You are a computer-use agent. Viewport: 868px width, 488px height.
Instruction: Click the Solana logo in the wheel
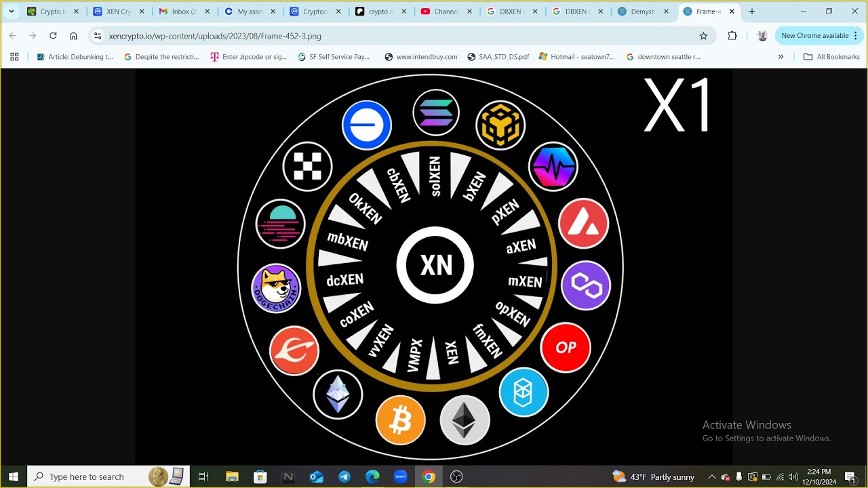click(x=436, y=113)
